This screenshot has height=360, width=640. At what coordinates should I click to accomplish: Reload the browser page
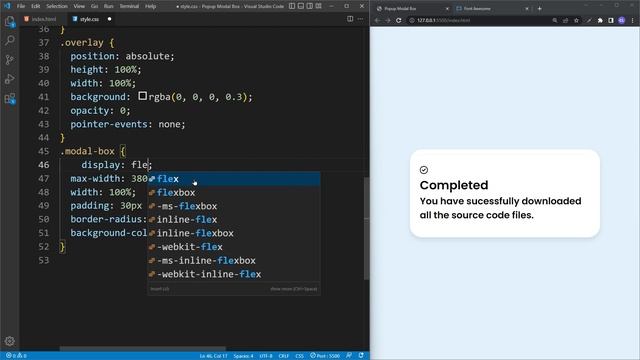[x=399, y=20]
